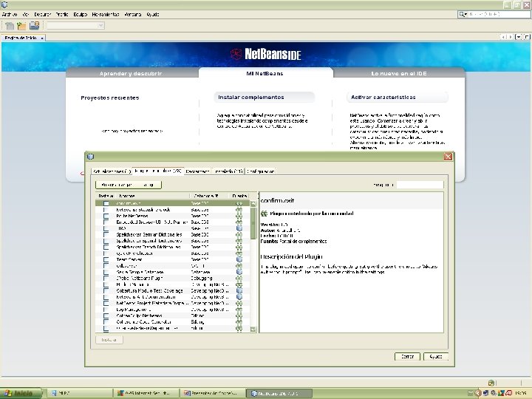Click the Activar características heading link

click(x=383, y=97)
